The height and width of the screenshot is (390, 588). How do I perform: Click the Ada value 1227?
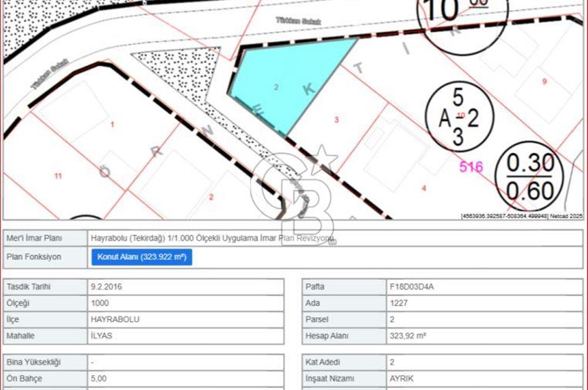[399, 303]
